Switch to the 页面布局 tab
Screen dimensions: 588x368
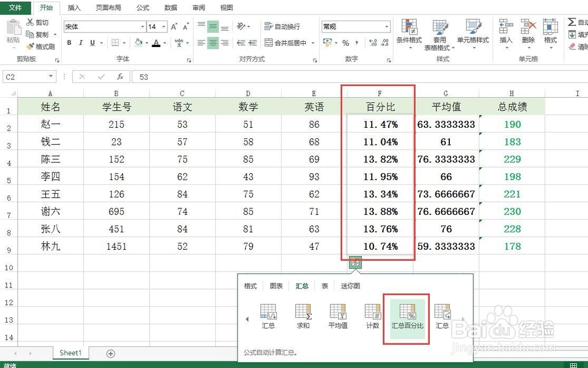[x=108, y=8]
